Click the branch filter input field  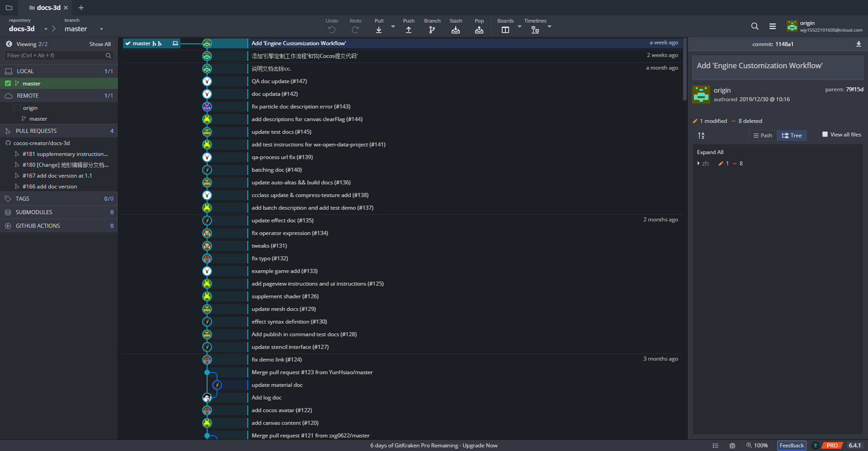(55, 56)
